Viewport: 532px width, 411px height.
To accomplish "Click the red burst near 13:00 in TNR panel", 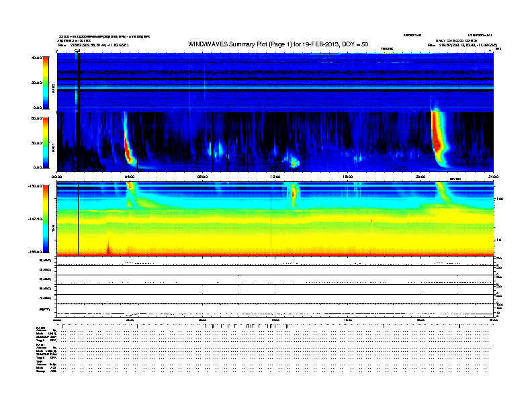I will click(x=293, y=194).
